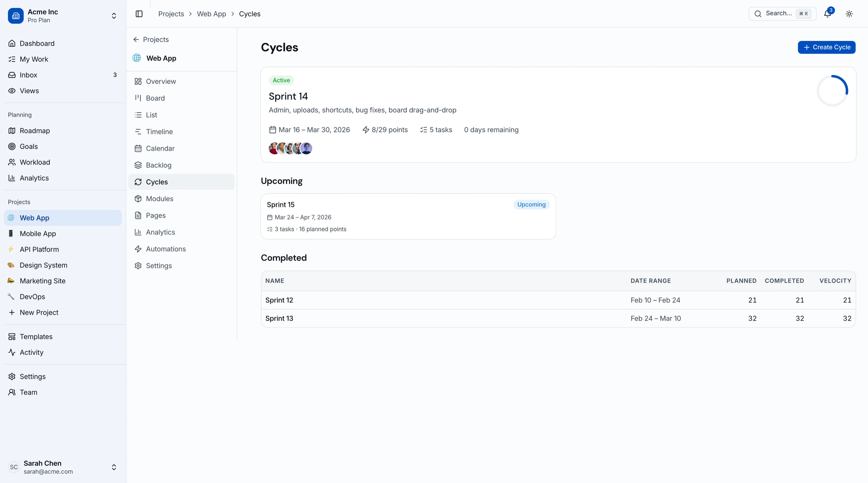Select Mobile App project
The image size is (868, 483).
click(63, 233)
